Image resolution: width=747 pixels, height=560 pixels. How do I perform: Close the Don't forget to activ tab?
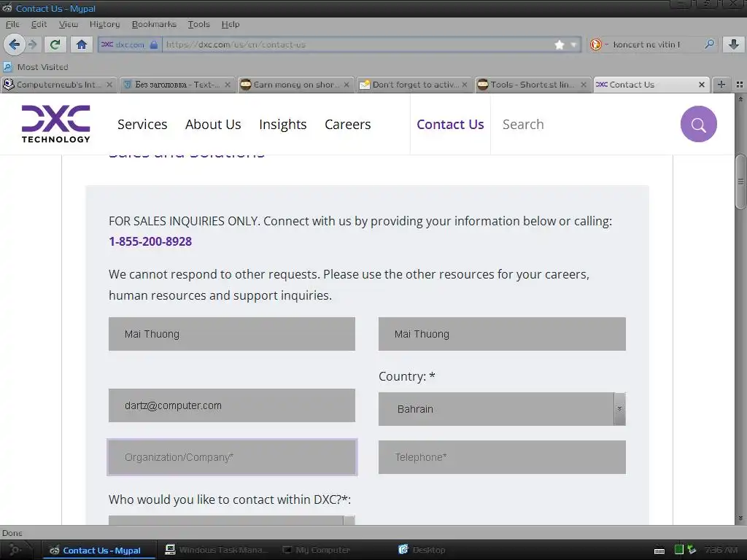(x=465, y=85)
